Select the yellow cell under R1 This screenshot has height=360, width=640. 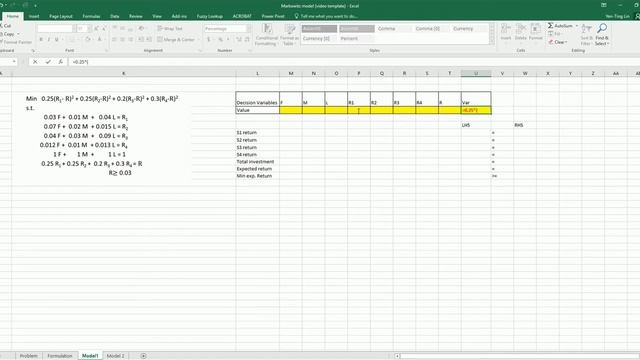pos(359,110)
